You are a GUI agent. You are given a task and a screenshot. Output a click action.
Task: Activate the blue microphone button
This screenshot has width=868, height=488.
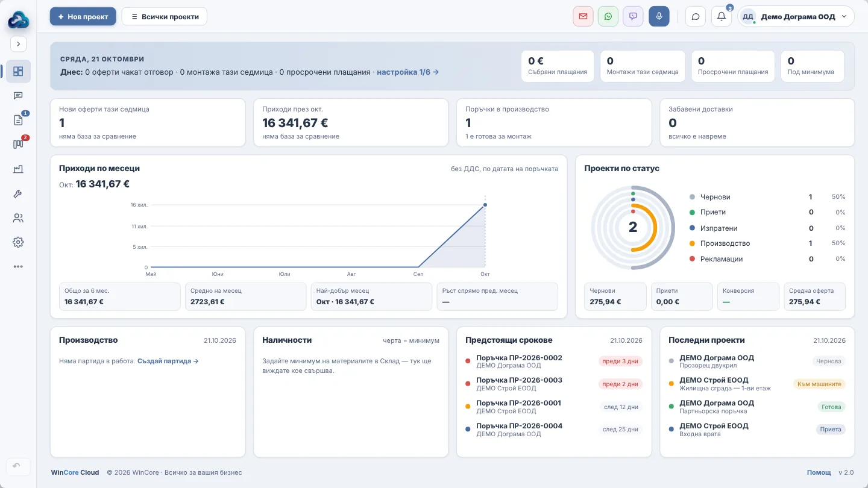pos(659,17)
